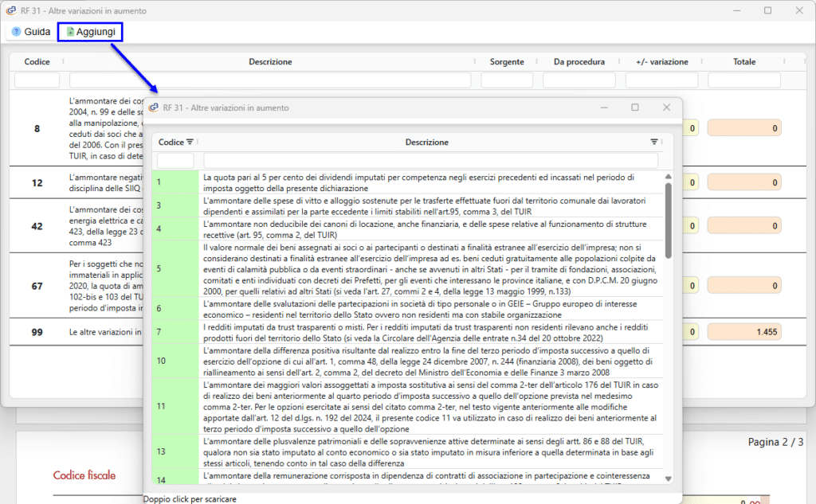Open the Descrizione column filter icon in the dialog

[654, 142]
